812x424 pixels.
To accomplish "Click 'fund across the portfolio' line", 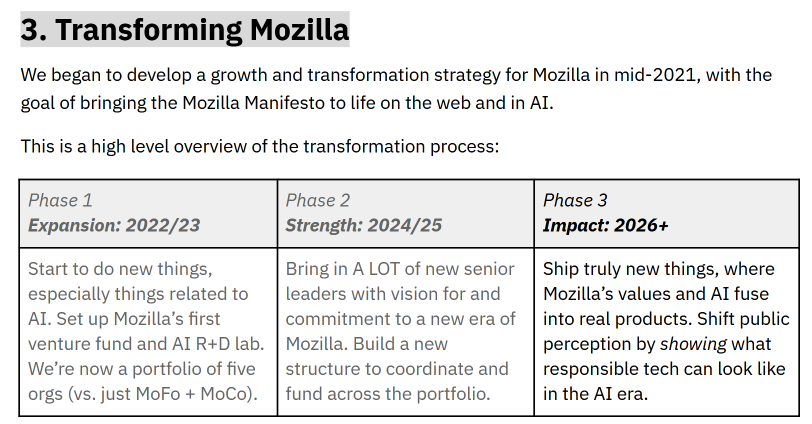I will [388, 393].
